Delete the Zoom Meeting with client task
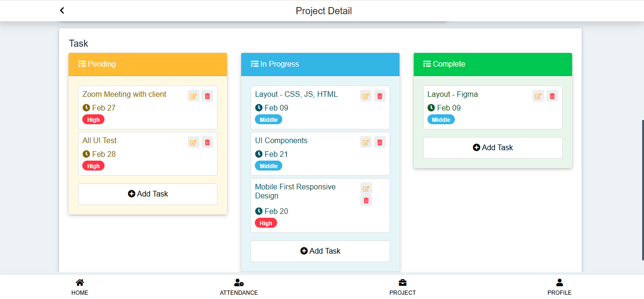The image size is (644, 299). (x=207, y=96)
